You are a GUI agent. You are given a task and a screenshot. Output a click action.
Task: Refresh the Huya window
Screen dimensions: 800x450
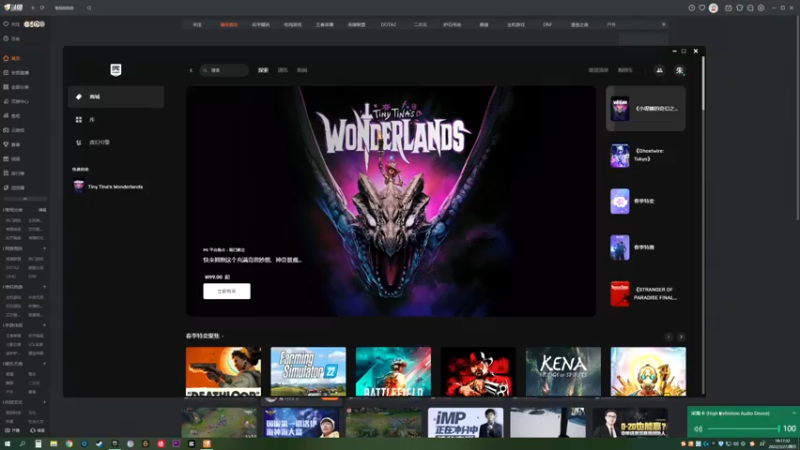point(42,8)
